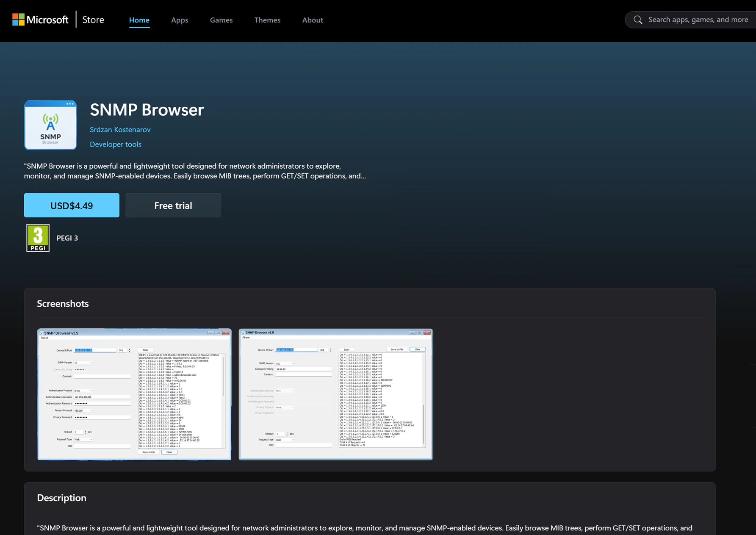Open the Home tab
756x535 pixels.
tap(139, 20)
